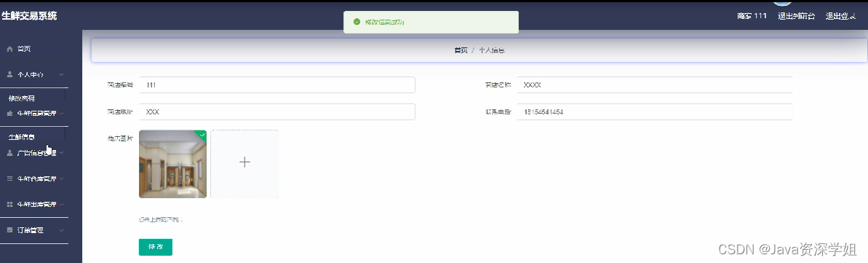This screenshot has width=868, height=263.
Task: Expand the 生鲜出库管理 menu chevron
Action: 61,204
